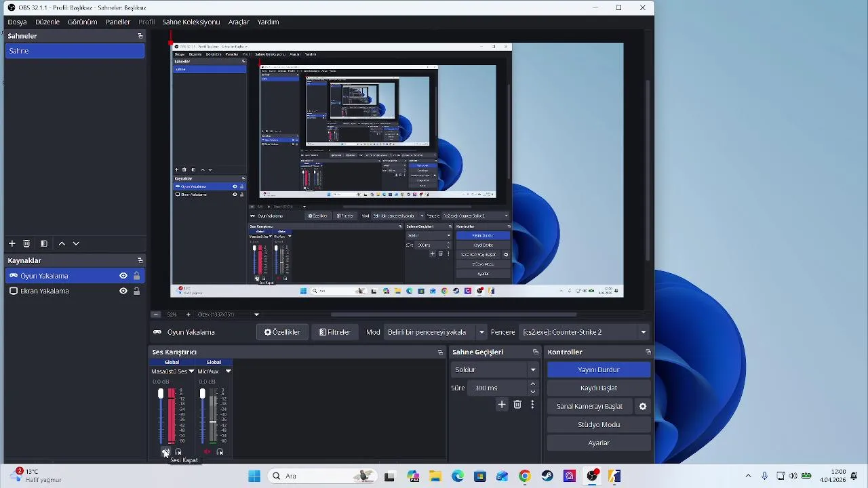This screenshot has width=868, height=488.
Task: Open the Pencere window selection dropdown
Action: point(584,332)
